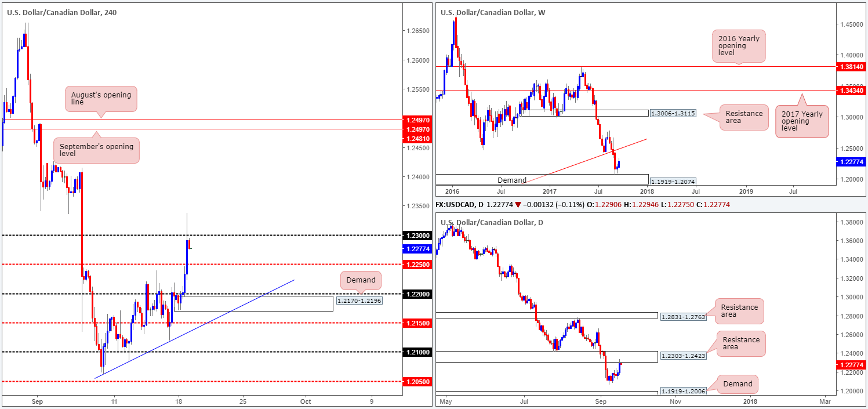Click the 1.1919-1.2074 weekly demand label
This screenshot has height=409, width=868.
click(x=673, y=181)
